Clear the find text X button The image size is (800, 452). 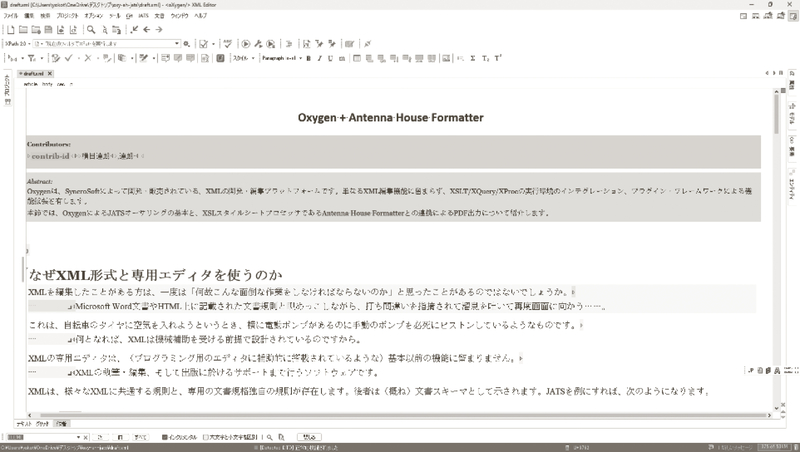point(86,437)
